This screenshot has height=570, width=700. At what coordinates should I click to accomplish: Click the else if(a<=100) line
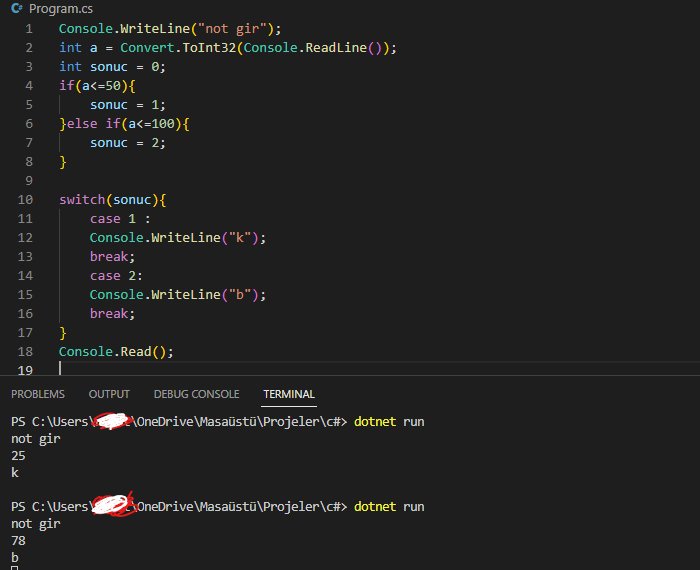125,124
